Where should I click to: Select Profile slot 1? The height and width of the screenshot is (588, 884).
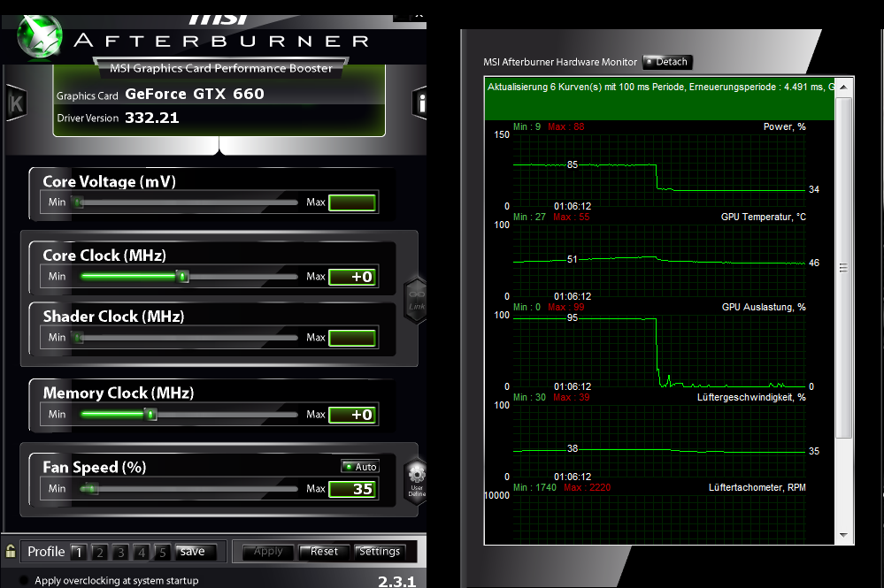pyautogui.click(x=79, y=552)
